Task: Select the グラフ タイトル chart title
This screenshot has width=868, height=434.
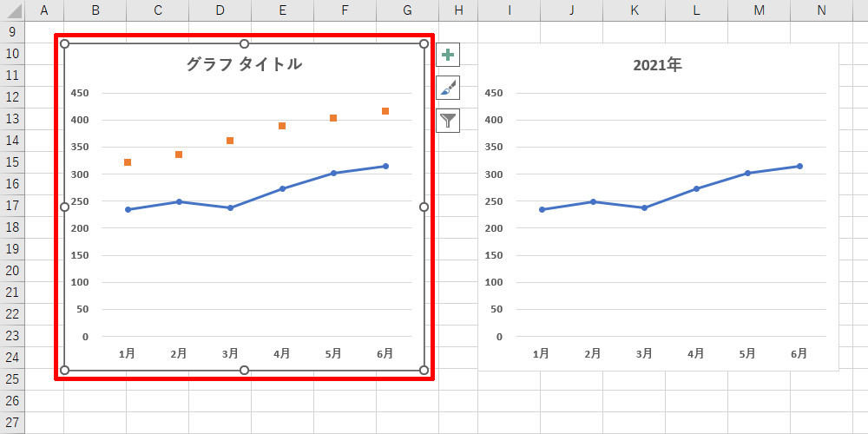Action: [x=244, y=64]
